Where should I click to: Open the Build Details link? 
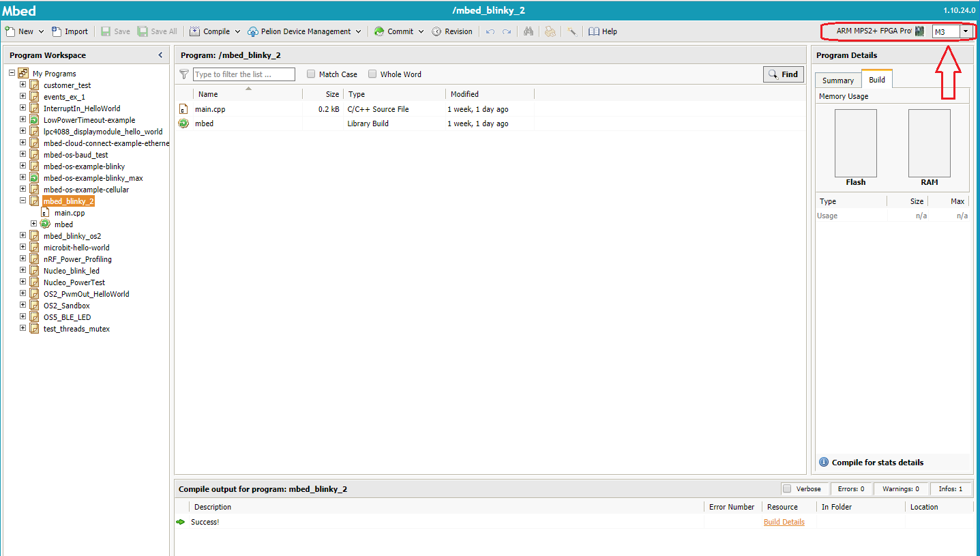[x=784, y=522]
